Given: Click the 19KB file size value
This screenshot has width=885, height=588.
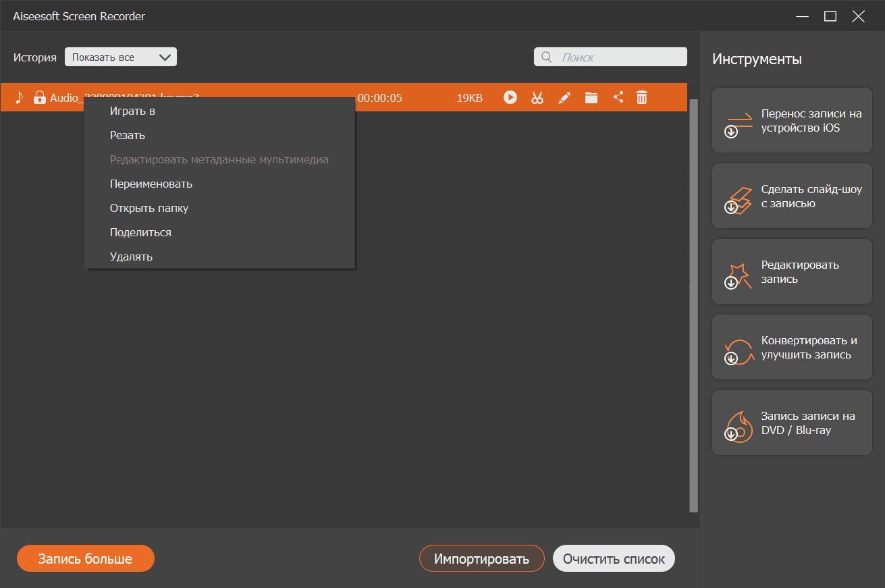Looking at the screenshot, I should tap(470, 98).
